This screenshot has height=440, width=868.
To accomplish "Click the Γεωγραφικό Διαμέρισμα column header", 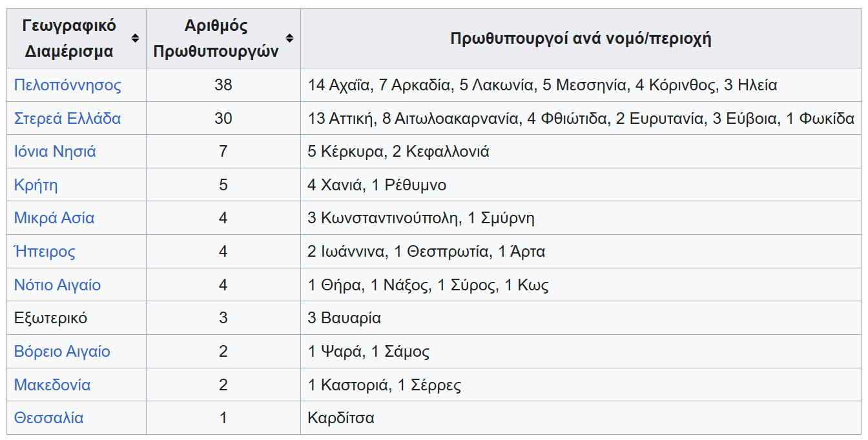I will click(x=69, y=39).
